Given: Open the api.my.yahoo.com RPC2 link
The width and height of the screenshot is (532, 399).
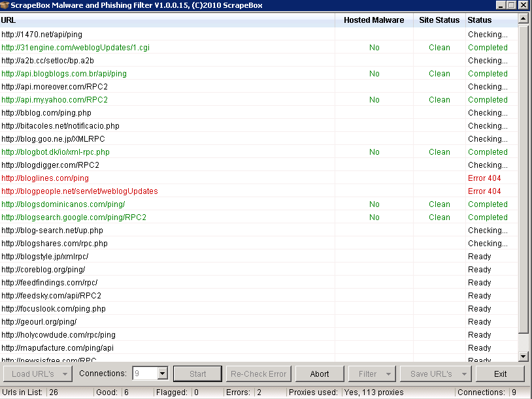Looking at the screenshot, I should coord(54,99).
